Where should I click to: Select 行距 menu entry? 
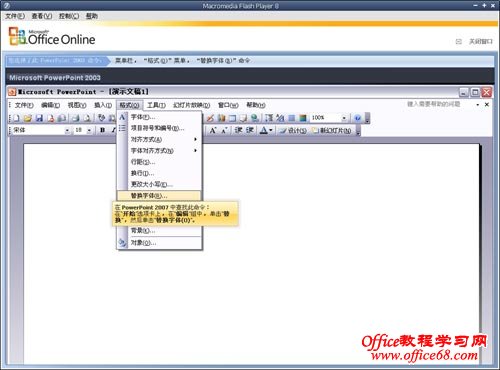tap(159, 162)
